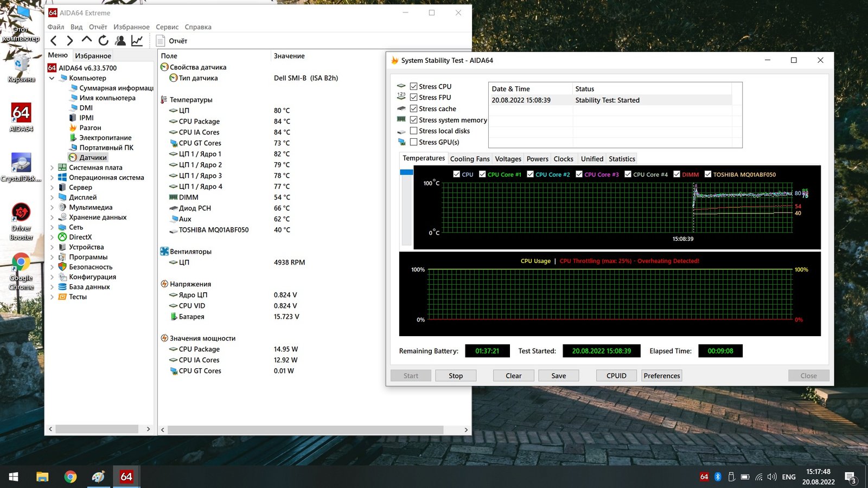
Task: Open notification center icon
Action: [x=851, y=477]
